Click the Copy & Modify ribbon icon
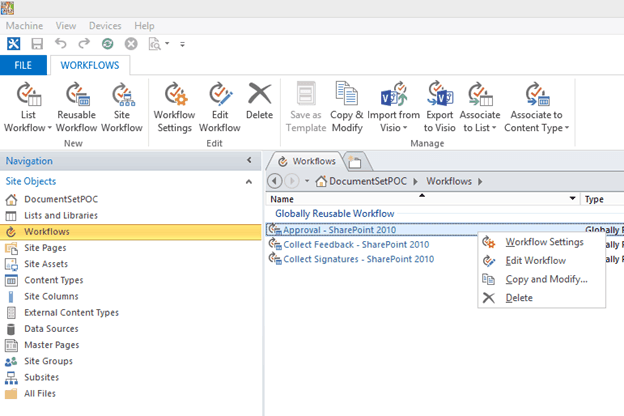 (347, 97)
